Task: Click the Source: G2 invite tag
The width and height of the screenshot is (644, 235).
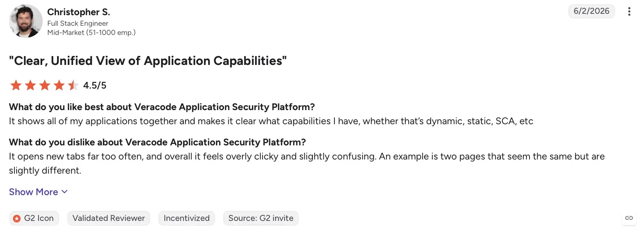Action: (x=261, y=218)
